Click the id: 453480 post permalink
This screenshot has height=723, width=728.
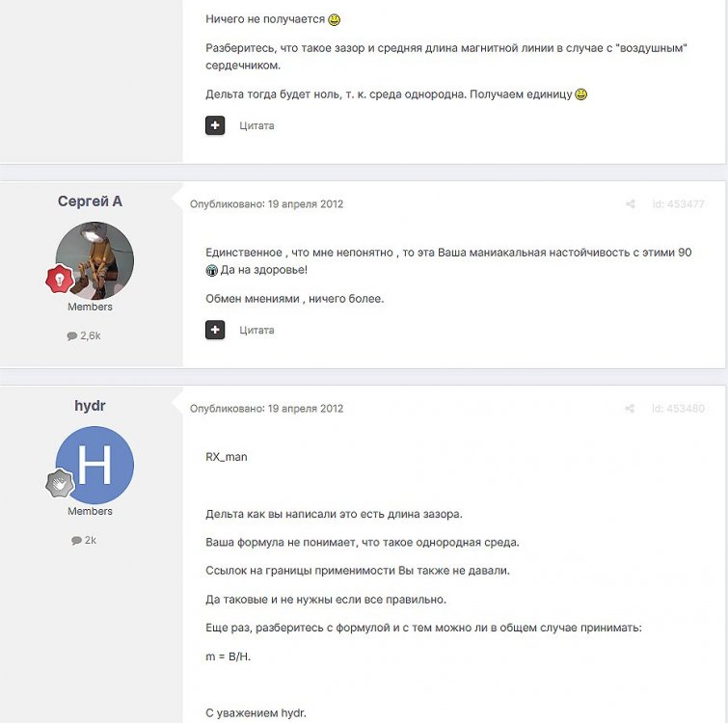pos(678,409)
